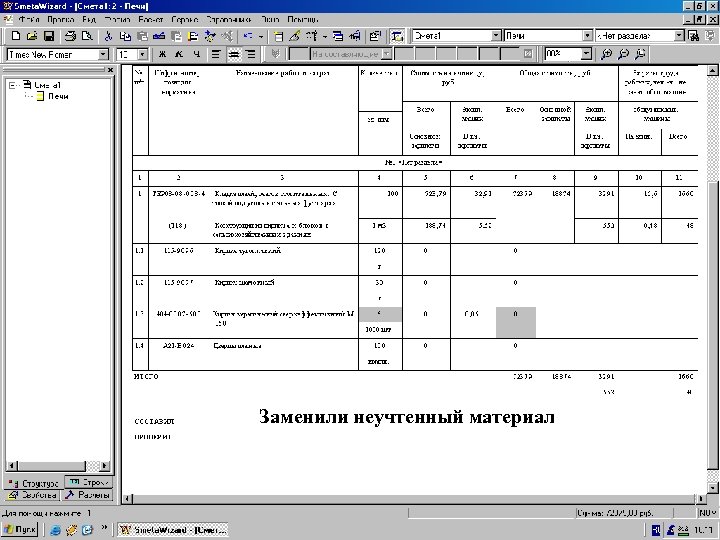720x540 pixels.
Task: Click the document horizontal scrollbar left arrow
Action: (x=127, y=498)
